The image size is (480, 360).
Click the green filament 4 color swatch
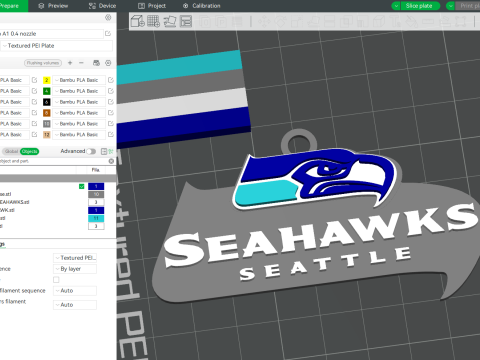[47, 91]
